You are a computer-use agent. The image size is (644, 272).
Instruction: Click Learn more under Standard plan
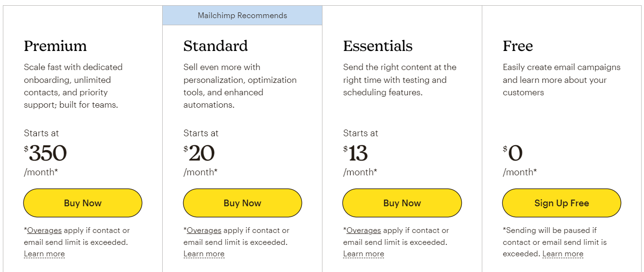(204, 254)
